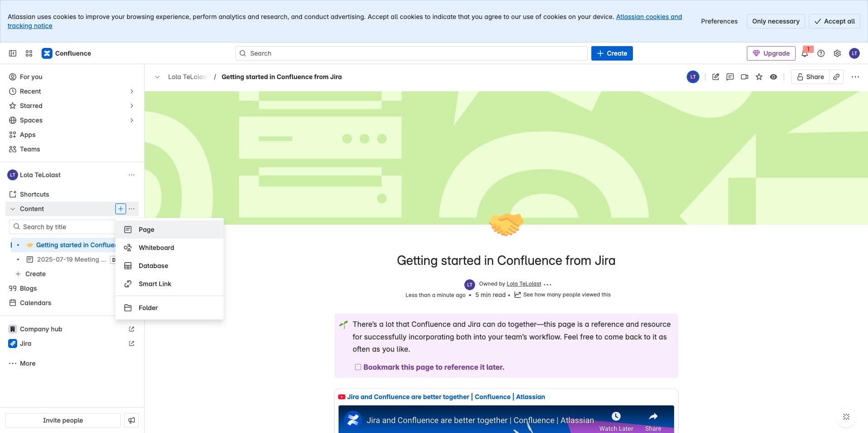This screenshot has width=868, height=433.
Task: Select Page from the create menu
Action: (x=170, y=230)
